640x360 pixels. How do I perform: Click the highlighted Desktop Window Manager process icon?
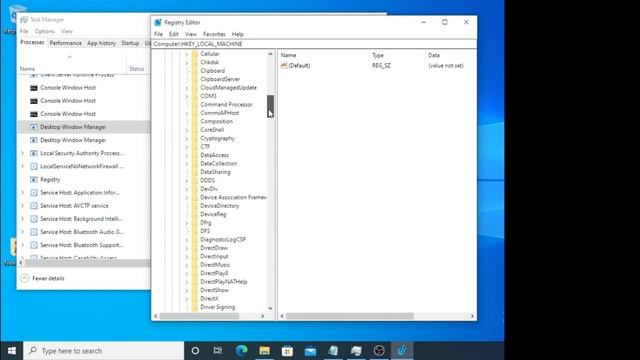(x=34, y=127)
